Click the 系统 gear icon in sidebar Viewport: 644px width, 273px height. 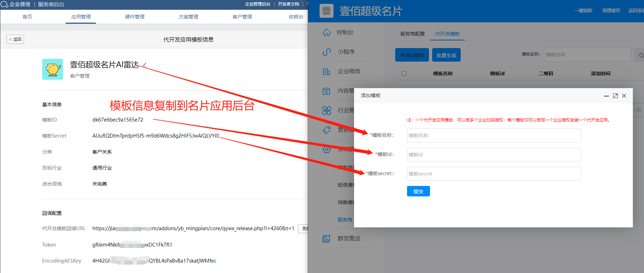pos(327,149)
